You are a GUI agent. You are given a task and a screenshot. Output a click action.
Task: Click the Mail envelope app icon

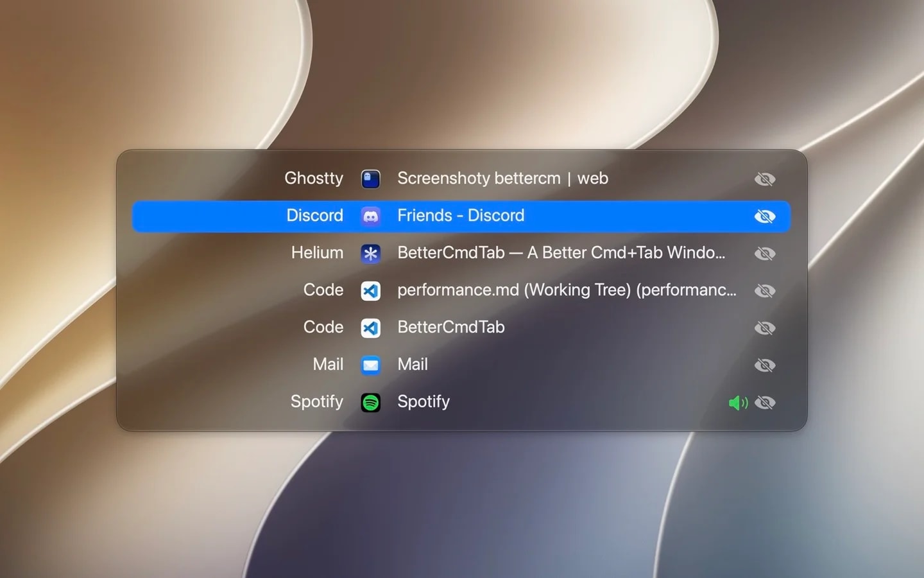click(x=370, y=365)
